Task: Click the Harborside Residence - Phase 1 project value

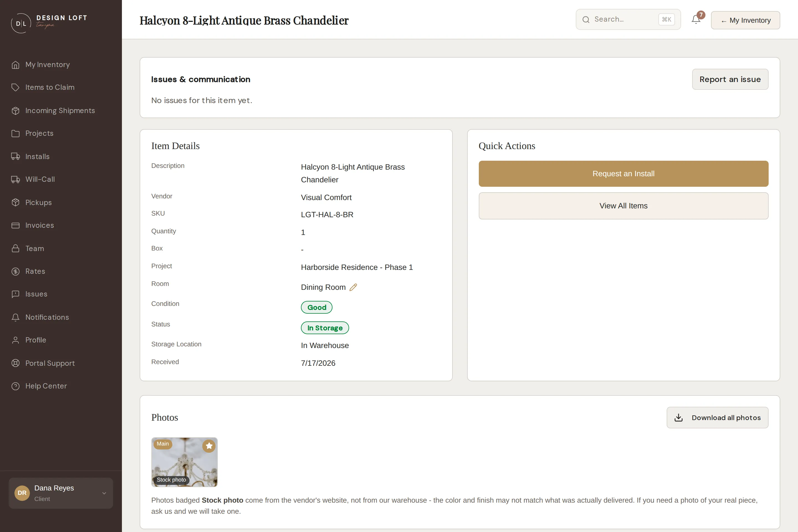Action: pyautogui.click(x=357, y=267)
